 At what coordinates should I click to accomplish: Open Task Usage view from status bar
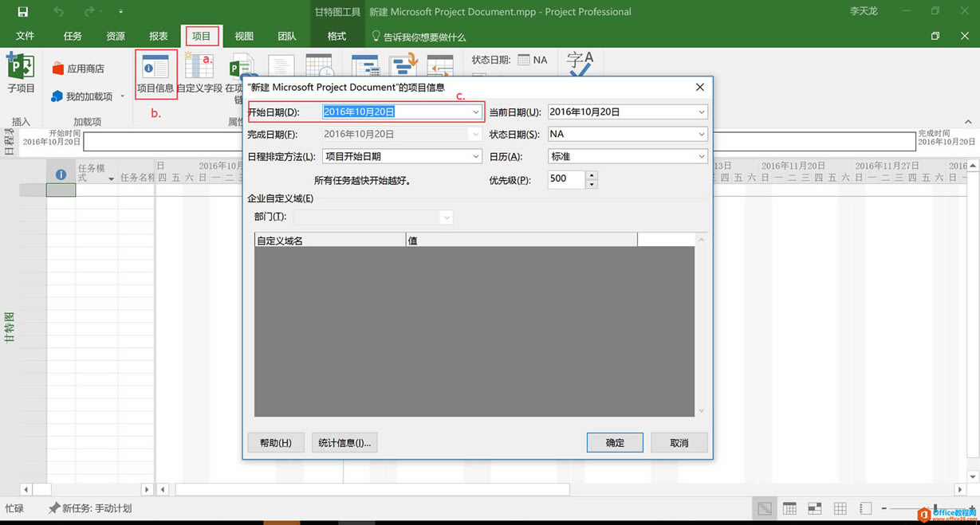tap(789, 507)
